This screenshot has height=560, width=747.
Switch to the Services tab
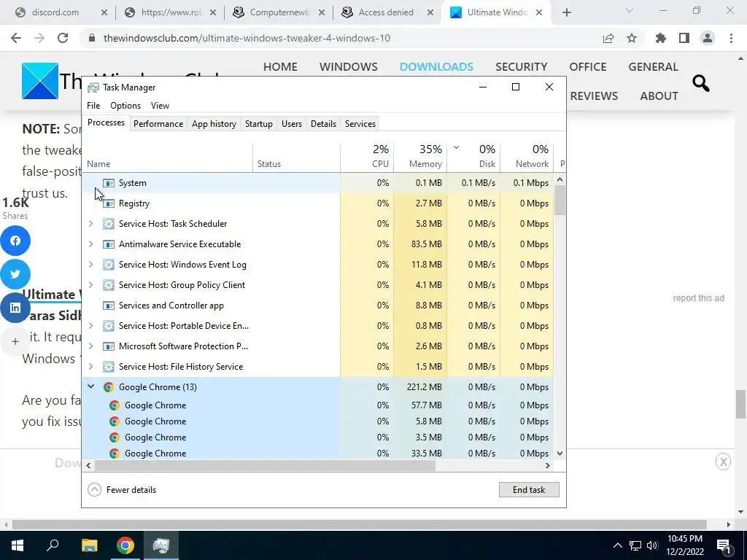[x=360, y=124]
